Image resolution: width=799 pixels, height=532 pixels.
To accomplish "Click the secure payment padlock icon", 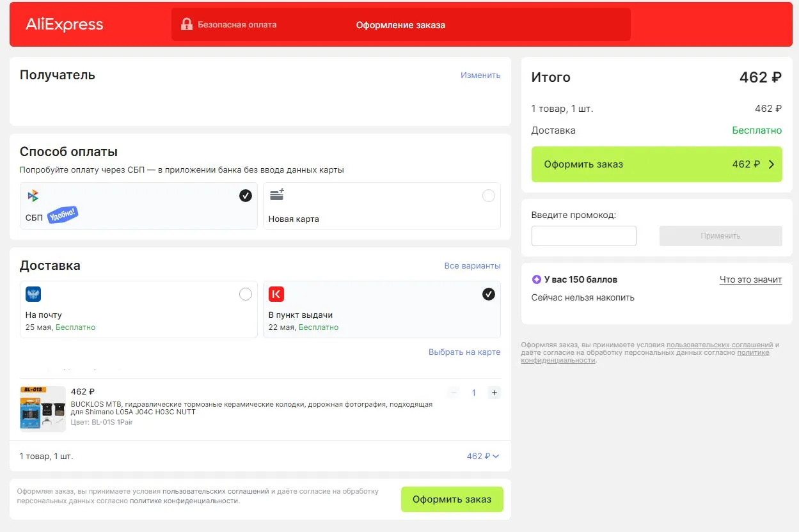I will pos(186,24).
